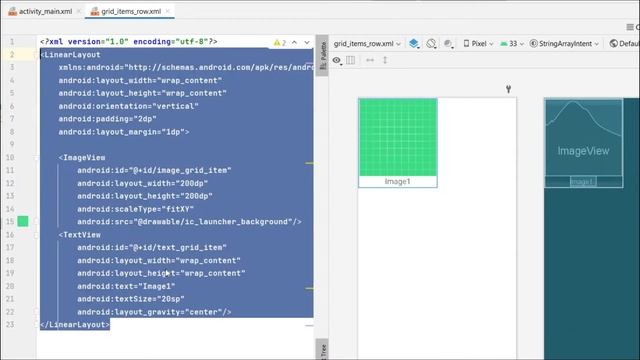Click the editor view mode icon at top right
640x360 pixels.
tap(630, 27)
